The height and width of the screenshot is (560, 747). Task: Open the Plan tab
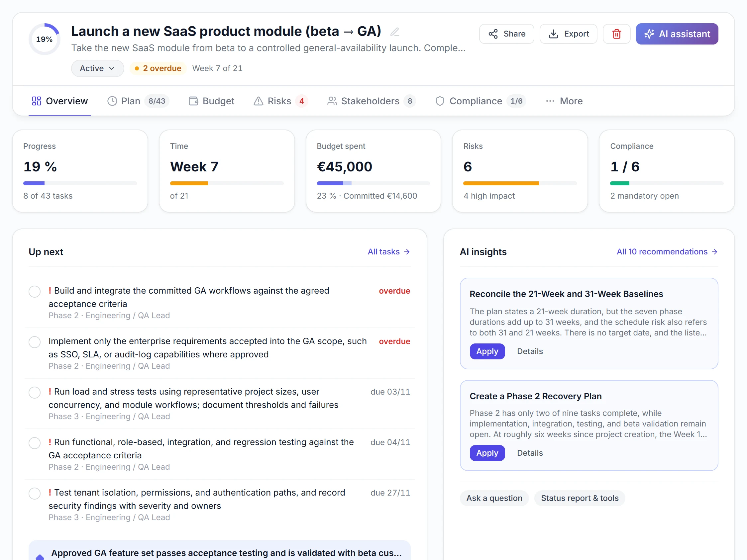click(x=138, y=101)
